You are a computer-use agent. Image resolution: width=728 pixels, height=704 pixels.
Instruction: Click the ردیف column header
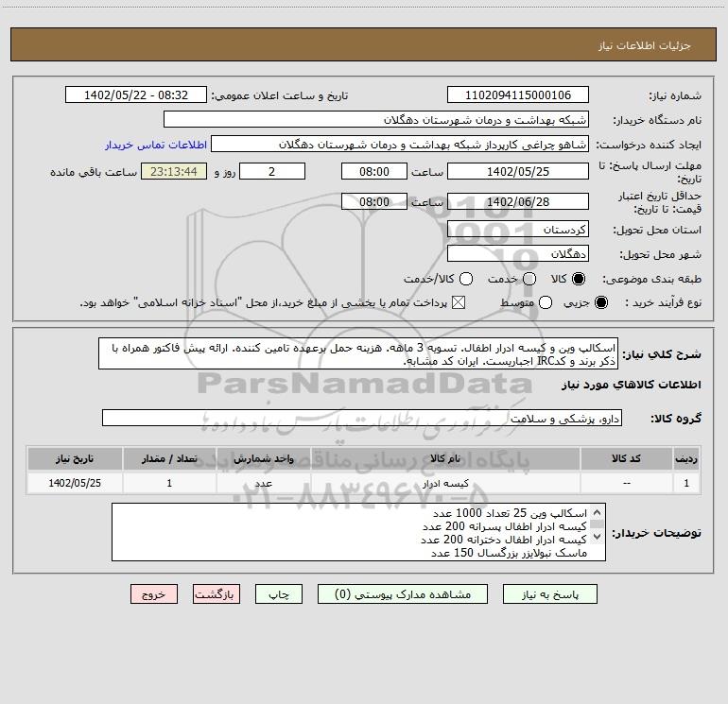[686, 458]
